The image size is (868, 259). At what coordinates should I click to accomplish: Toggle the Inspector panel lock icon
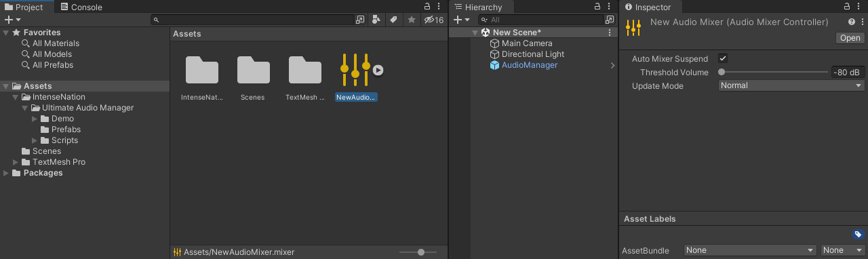848,6
